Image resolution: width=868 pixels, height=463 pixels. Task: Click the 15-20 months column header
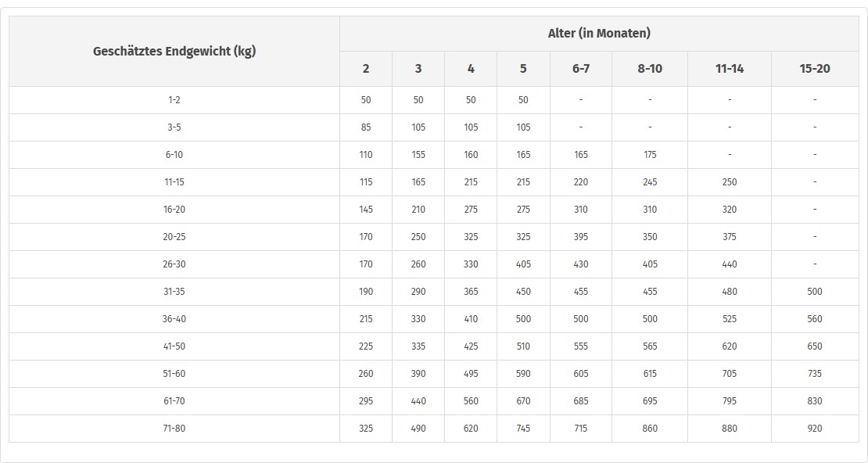(815, 69)
